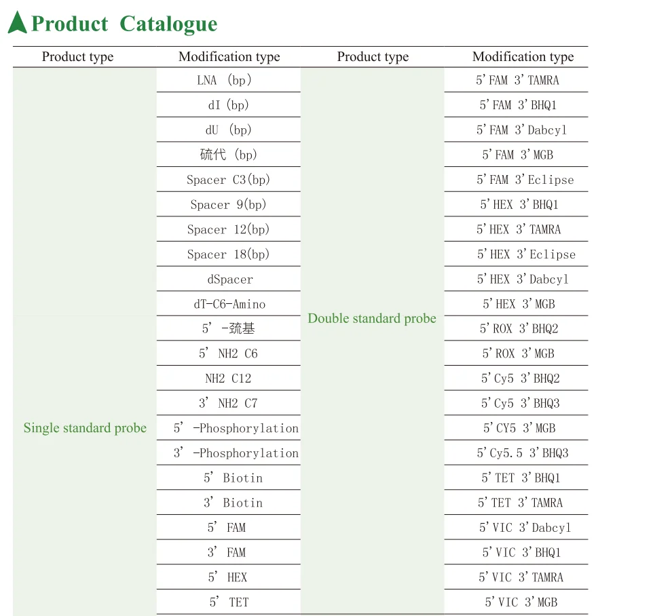Select the LNA (bp) table cell
The height and width of the screenshot is (616, 672).
[225, 80]
